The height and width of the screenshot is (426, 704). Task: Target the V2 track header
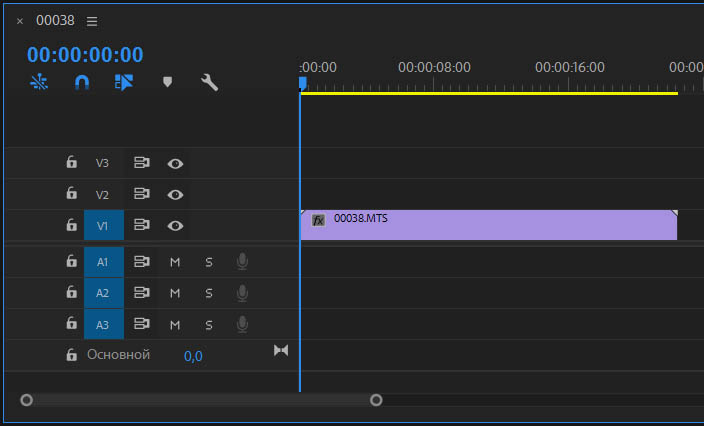(104, 194)
